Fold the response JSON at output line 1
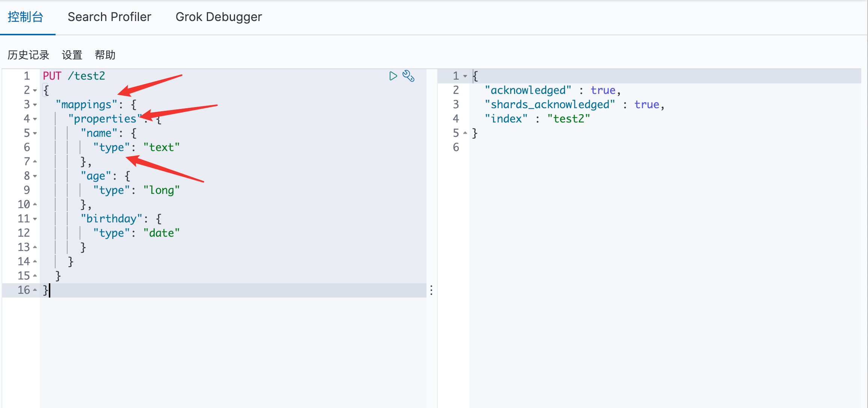 465,76
